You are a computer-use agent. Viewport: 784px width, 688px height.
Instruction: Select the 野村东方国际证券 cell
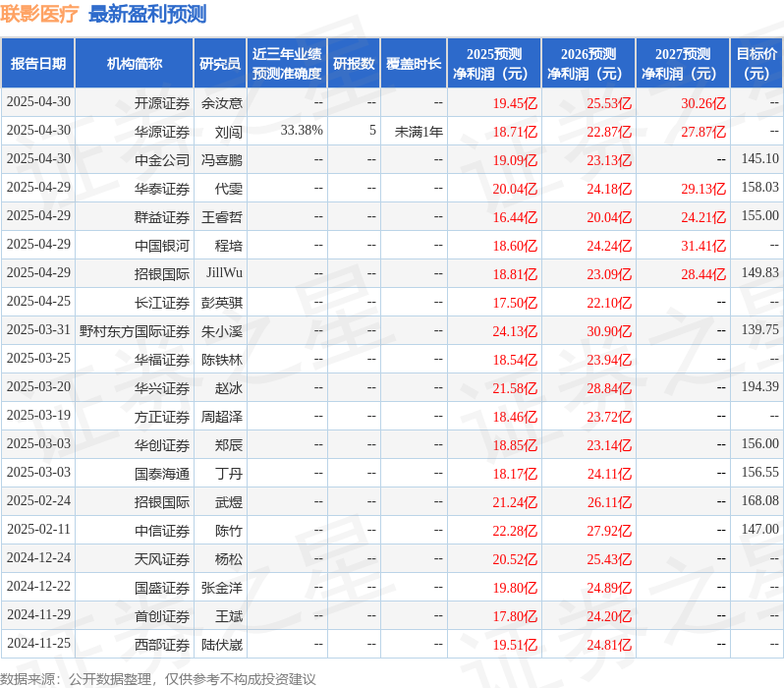click(135, 332)
